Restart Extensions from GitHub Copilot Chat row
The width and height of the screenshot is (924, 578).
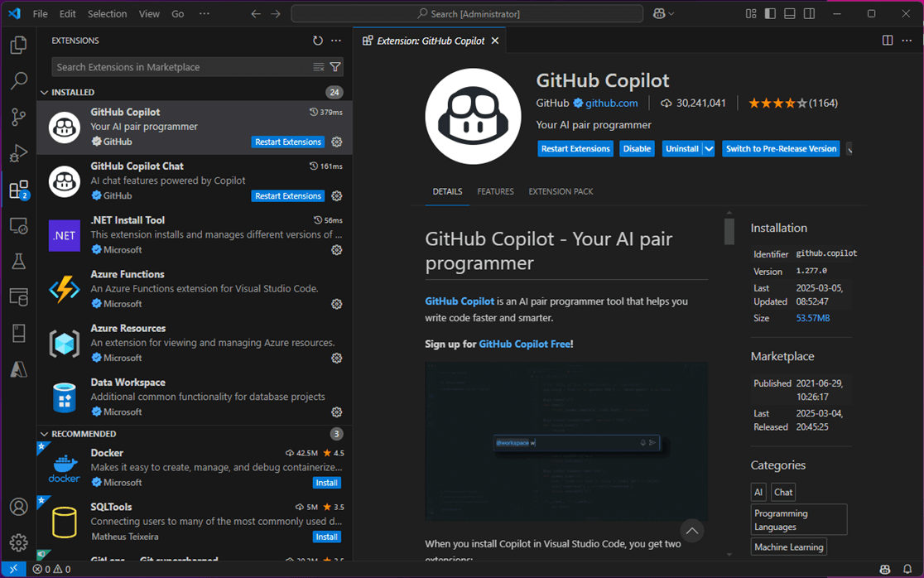point(288,196)
